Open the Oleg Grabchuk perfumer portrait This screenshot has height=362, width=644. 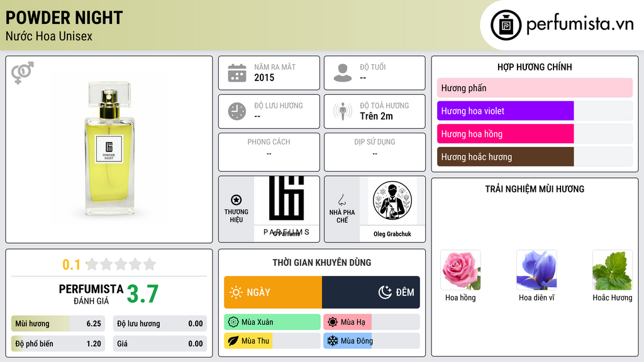pos(392,200)
